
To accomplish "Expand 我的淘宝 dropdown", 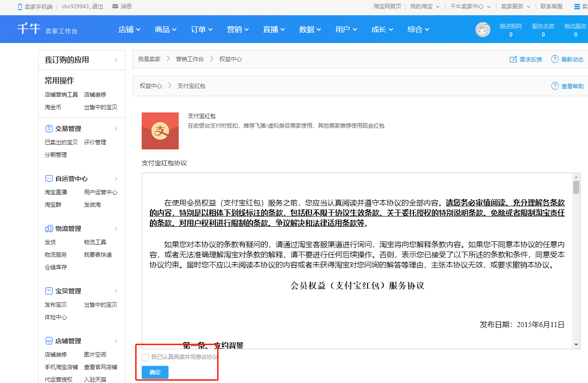I will (425, 6).
